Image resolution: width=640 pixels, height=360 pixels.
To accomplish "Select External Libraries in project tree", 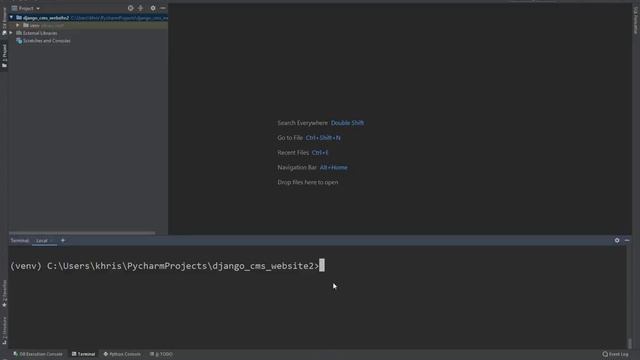I will (40, 33).
